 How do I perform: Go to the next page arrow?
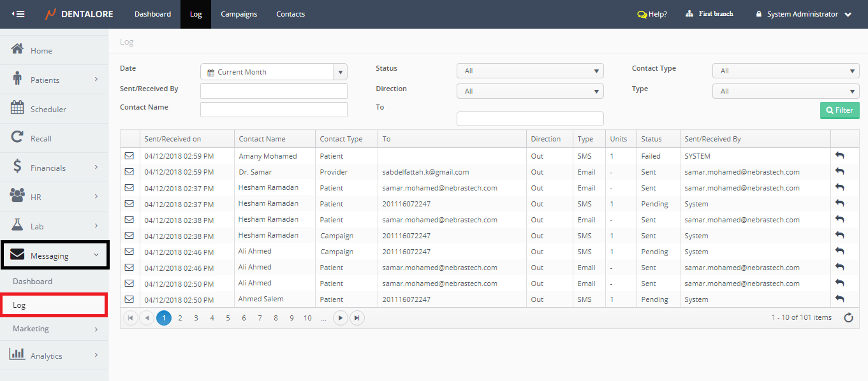point(341,318)
